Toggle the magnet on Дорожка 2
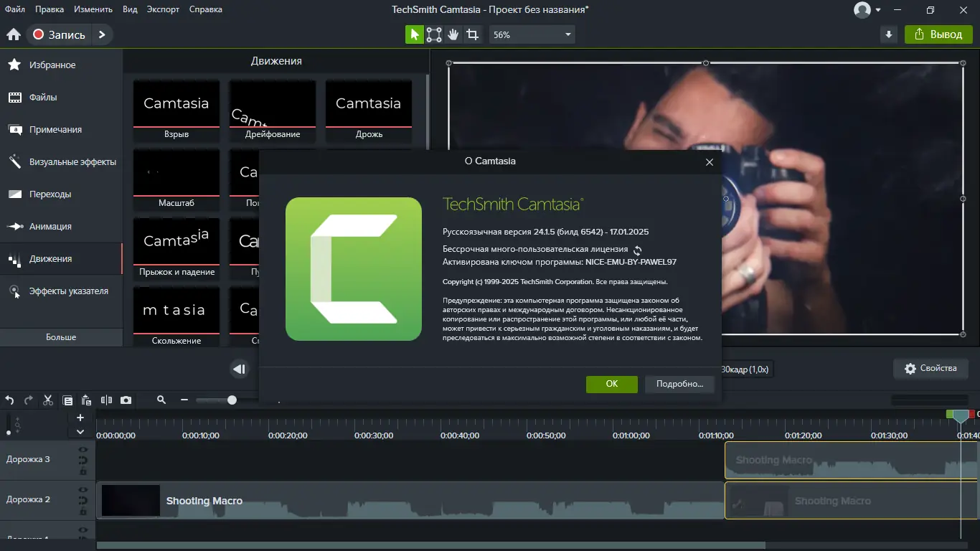980x551 pixels. coord(83,501)
